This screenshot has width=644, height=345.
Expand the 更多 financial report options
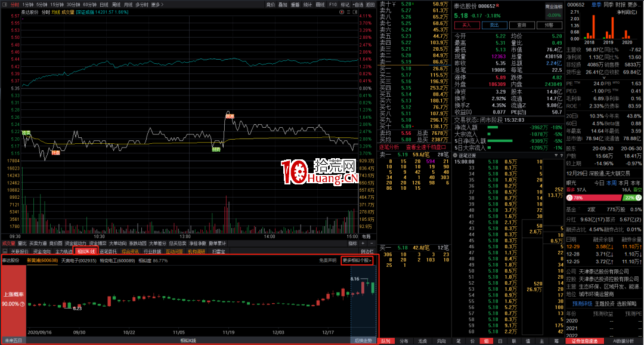coord(634,5)
